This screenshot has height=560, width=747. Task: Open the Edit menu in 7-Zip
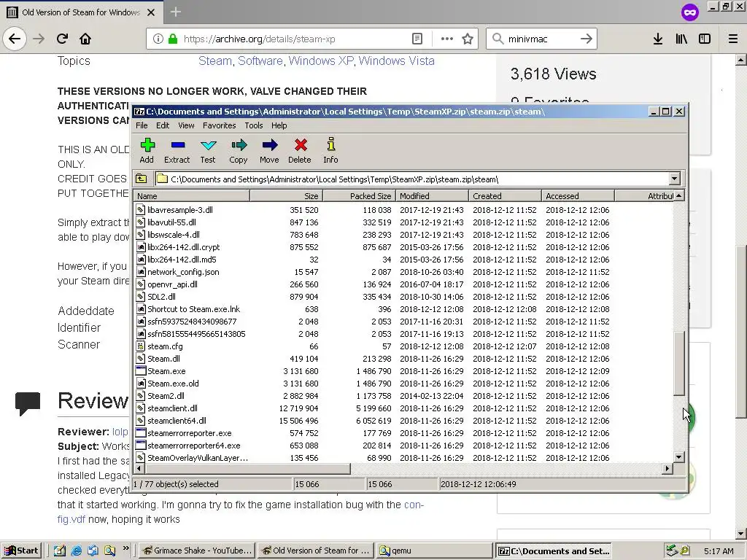click(163, 125)
